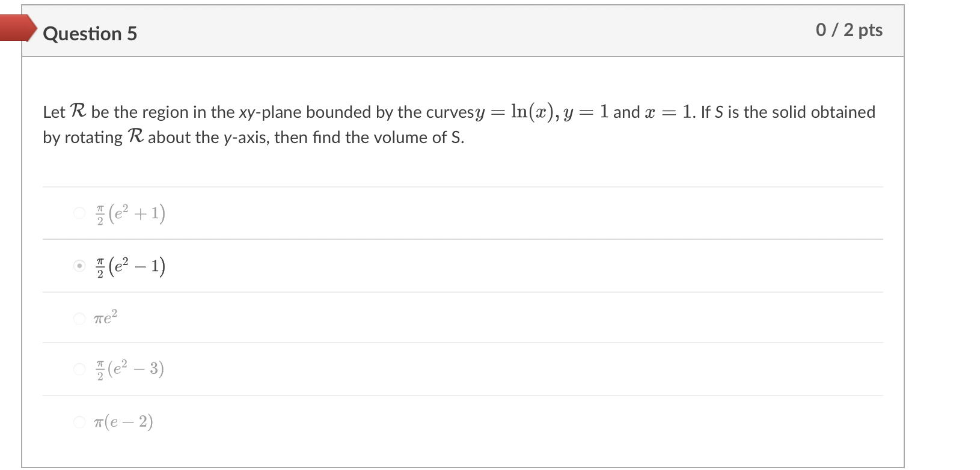Click the empty radio beside π(e − 2)
Screen dimensions: 980x470
tap(80, 421)
